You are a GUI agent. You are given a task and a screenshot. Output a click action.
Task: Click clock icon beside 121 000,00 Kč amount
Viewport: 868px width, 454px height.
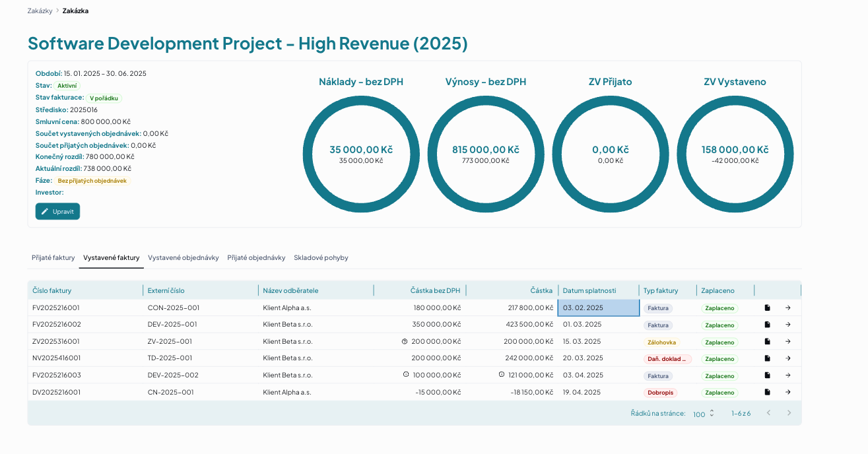pyautogui.click(x=502, y=375)
